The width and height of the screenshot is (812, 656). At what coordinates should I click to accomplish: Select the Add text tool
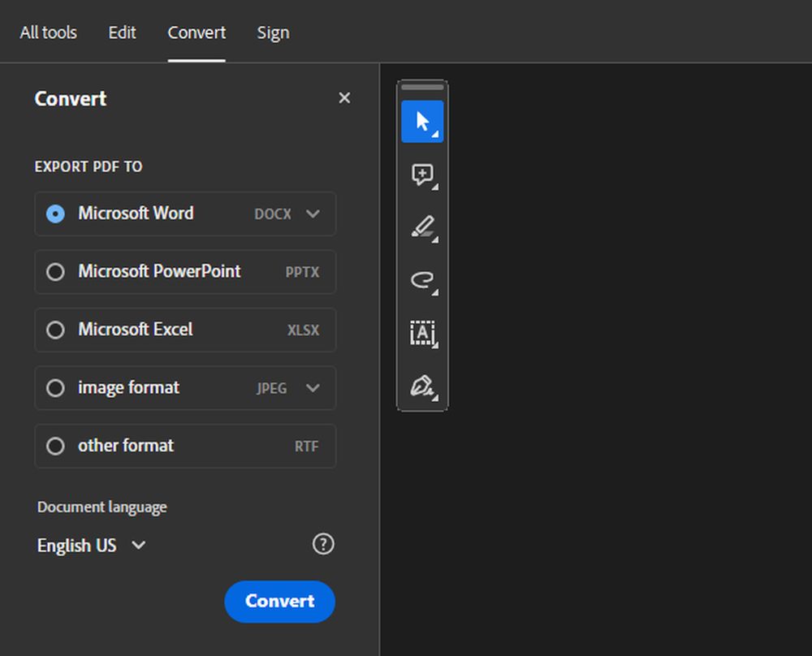(x=422, y=334)
